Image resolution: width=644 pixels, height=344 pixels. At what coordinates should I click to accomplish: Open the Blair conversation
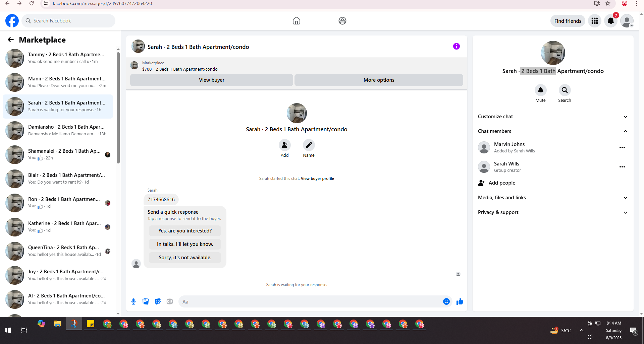pyautogui.click(x=58, y=179)
